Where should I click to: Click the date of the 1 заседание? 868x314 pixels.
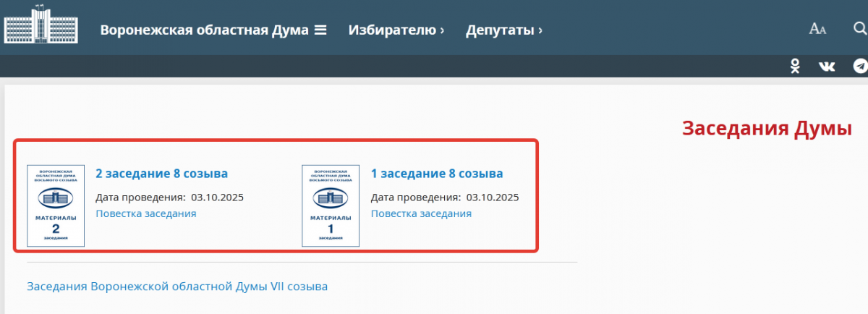tap(492, 197)
